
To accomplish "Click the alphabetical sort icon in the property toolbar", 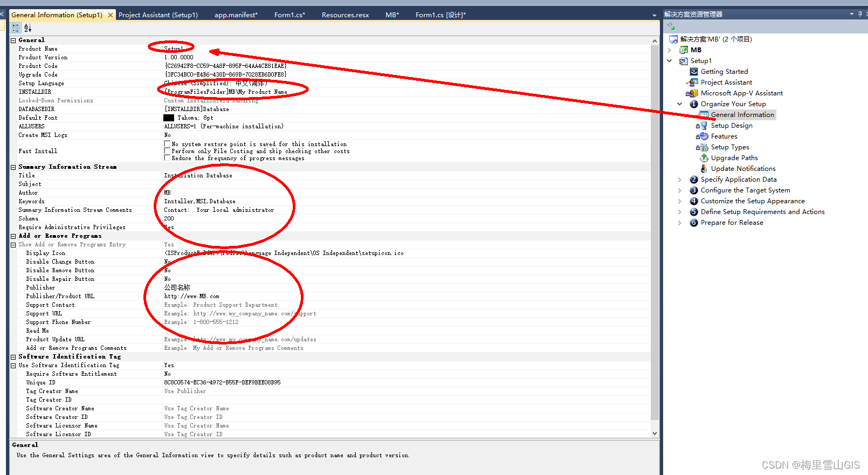I will click(x=27, y=28).
